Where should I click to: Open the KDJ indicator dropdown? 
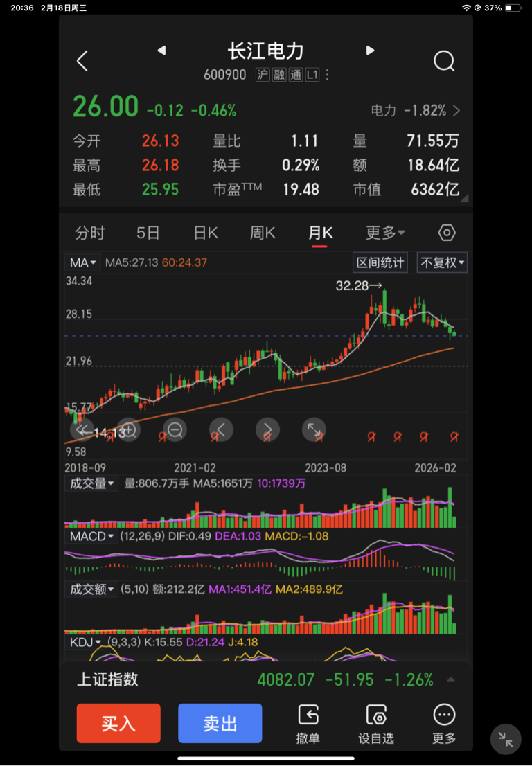[x=85, y=642]
